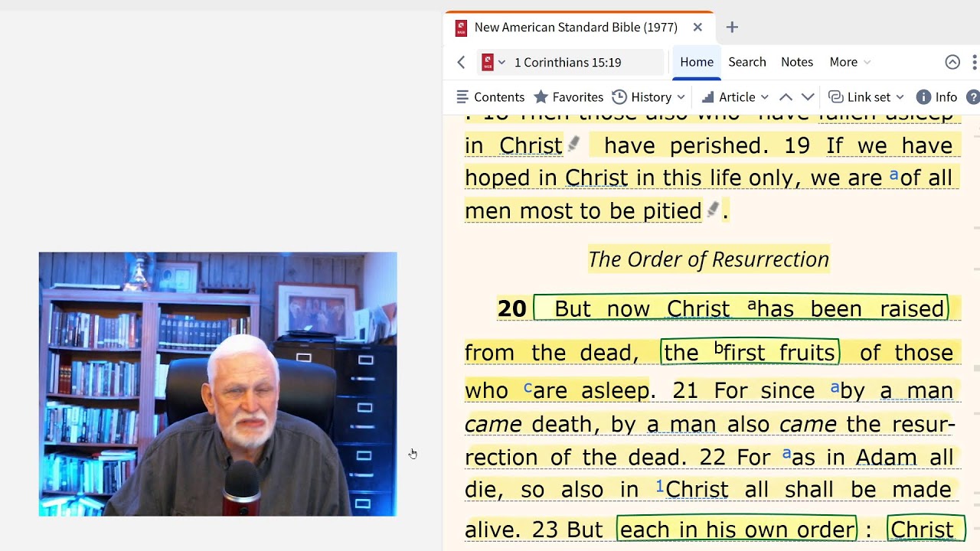
Task: Open the NASB resource icon dropdown
Action: [x=494, y=62]
